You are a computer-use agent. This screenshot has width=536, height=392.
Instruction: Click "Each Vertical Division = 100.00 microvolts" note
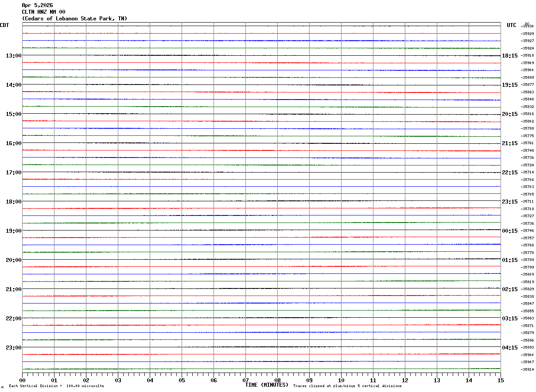pos(56,386)
